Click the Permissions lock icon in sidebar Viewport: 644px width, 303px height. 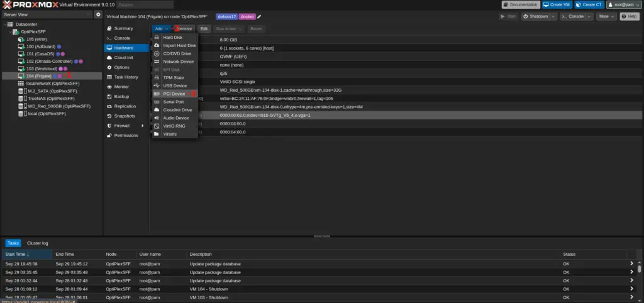tap(109, 135)
